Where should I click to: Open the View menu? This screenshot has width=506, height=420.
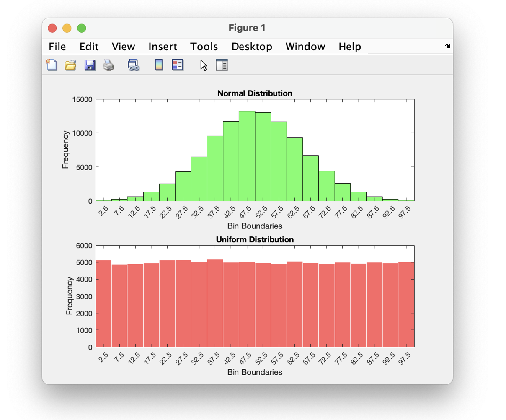click(x=123, y=47)
